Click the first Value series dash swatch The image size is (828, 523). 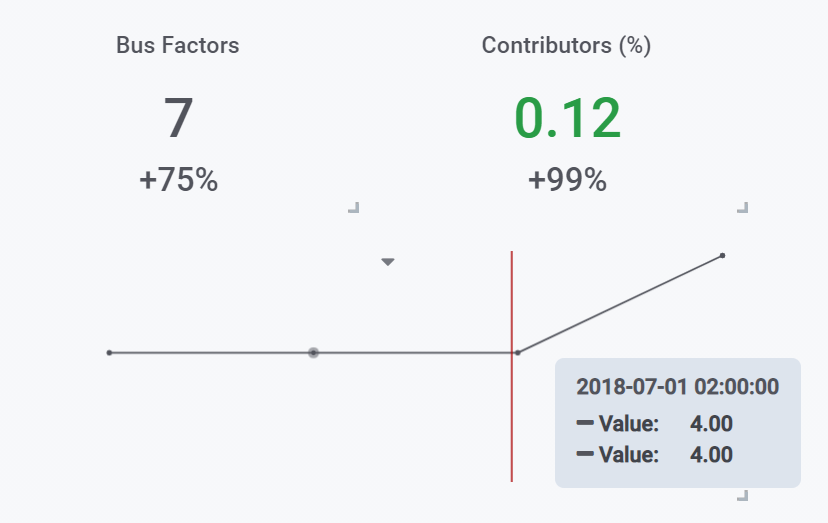(x=585, y=424)
